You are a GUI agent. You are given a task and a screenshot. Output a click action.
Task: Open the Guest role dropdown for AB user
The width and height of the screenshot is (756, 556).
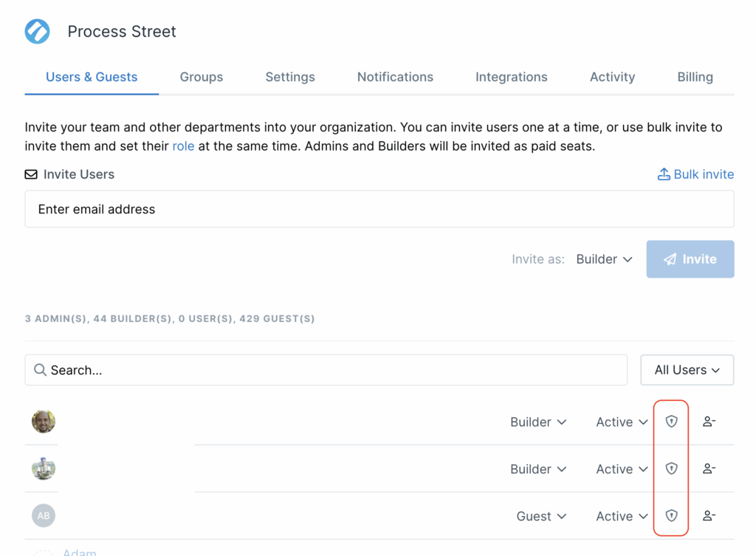[x=541, y=516]
